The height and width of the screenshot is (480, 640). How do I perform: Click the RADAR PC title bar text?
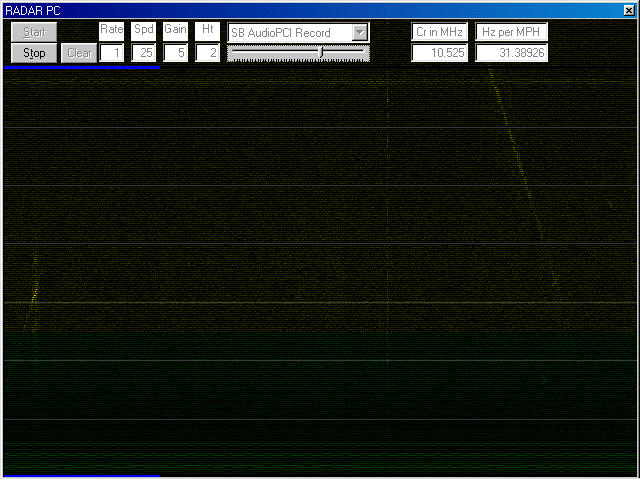[33, 11]
